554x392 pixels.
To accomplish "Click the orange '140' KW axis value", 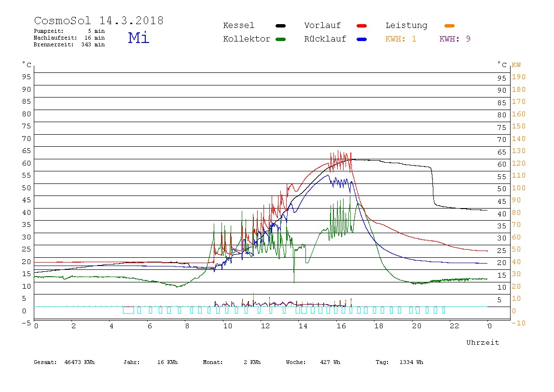I will click(519, 139).
